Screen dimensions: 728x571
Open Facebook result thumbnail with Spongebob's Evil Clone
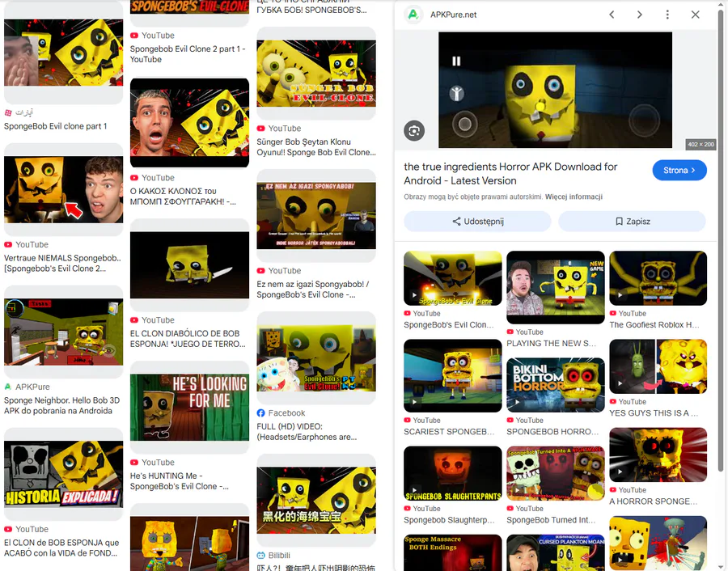[x=316, y=358]
